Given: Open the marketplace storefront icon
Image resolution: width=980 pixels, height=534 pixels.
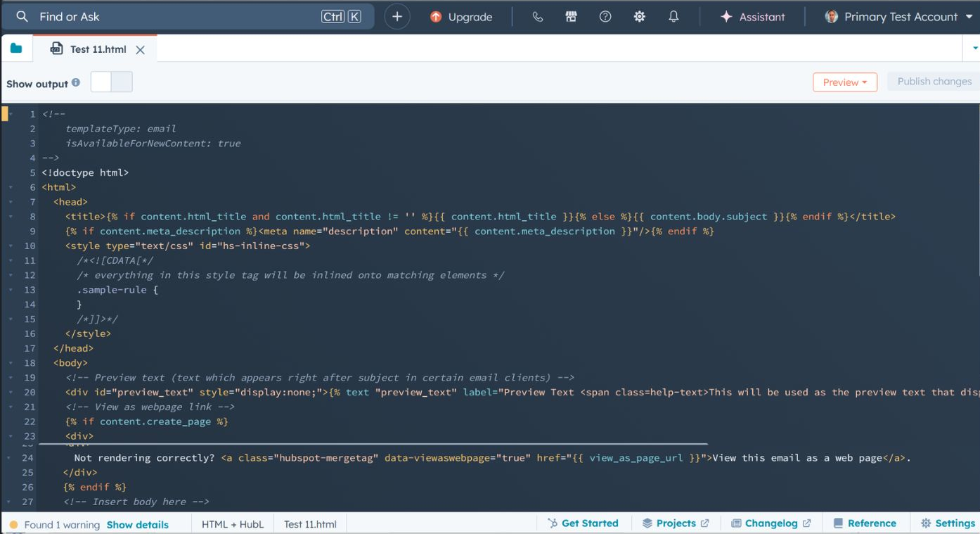Looking at the screenshot, I should point(572,17).
